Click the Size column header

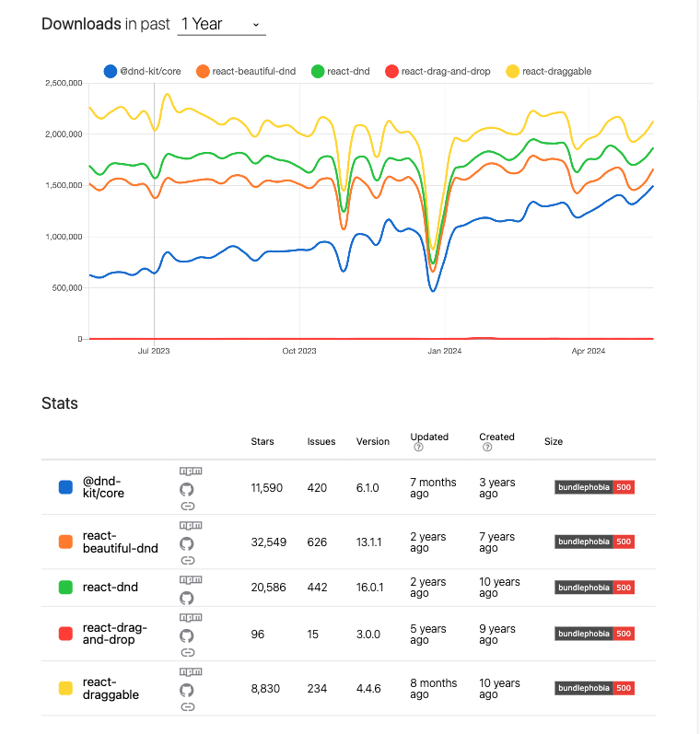click(x=554, y=441)
